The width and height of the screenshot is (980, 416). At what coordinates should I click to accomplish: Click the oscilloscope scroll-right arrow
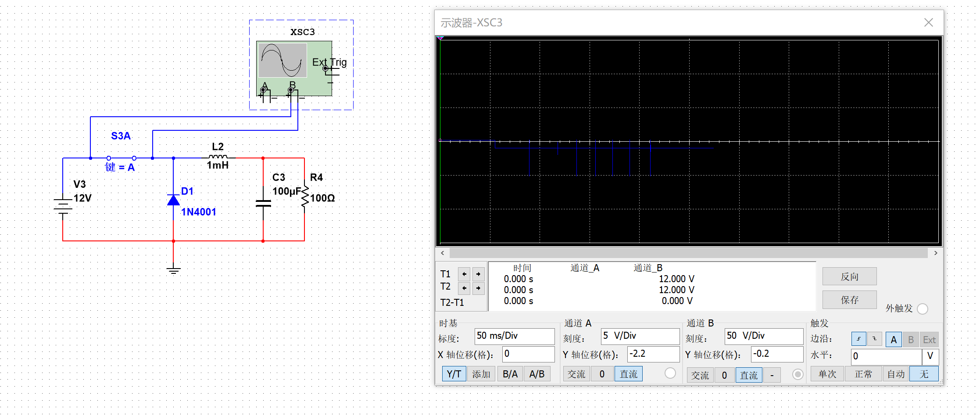[x=936, y=253]
